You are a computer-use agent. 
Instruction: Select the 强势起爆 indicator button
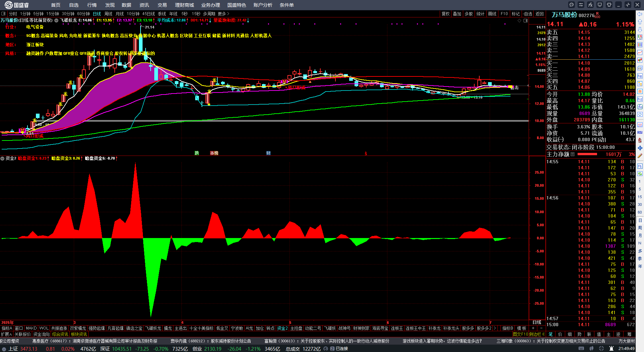(97, 328)
